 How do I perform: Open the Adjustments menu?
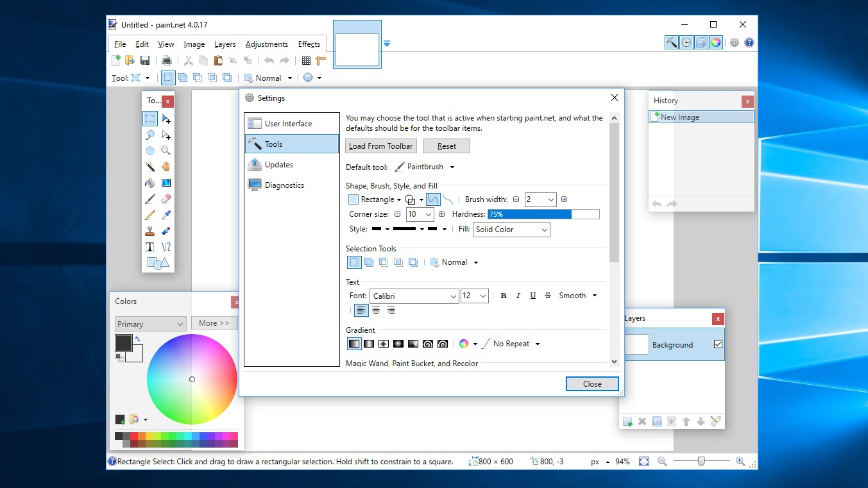(x=266, y=44)
